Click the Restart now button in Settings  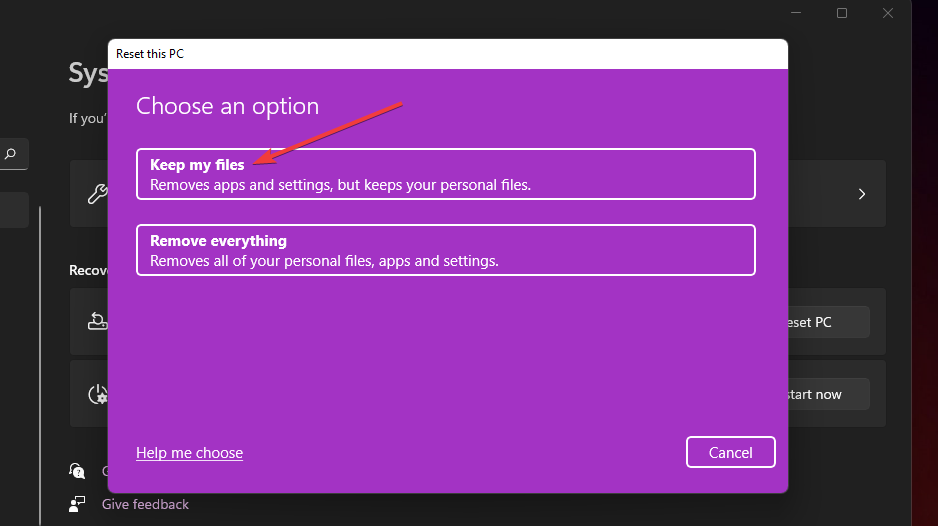click(828, 394)
